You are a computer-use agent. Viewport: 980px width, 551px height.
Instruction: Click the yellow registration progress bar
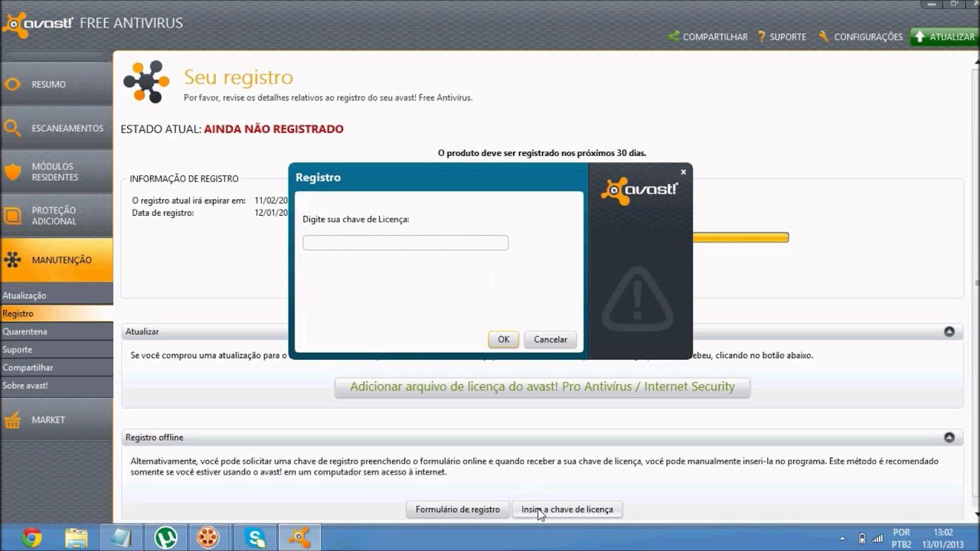click(x=740, y=238)
